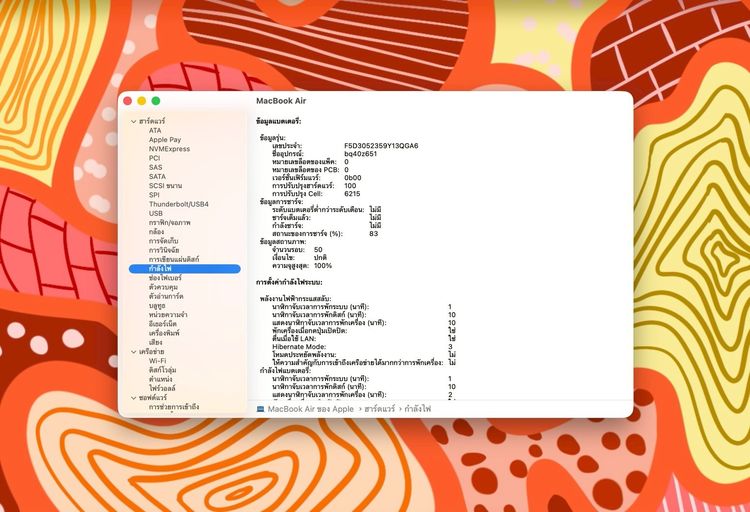This screenshot has height=512, width=750.
Task: Open อีเธอร์เน็ต in the sidebar
Action: point(163,324)
